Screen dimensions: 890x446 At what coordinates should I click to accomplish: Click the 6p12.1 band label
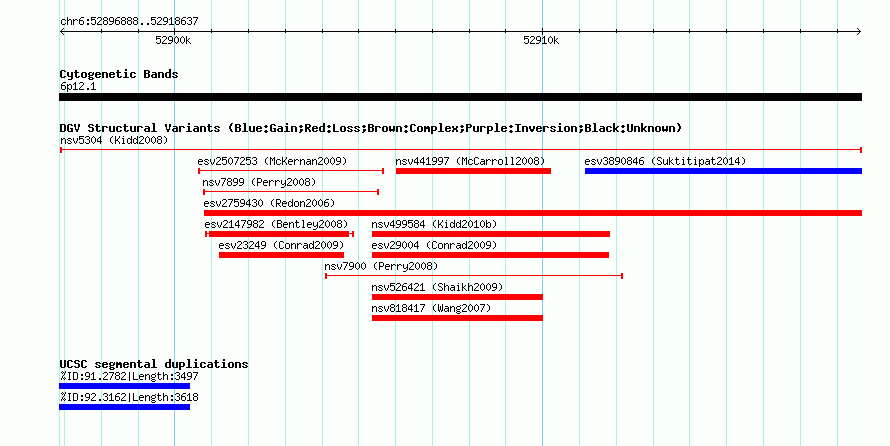click(x=78, y=86)
